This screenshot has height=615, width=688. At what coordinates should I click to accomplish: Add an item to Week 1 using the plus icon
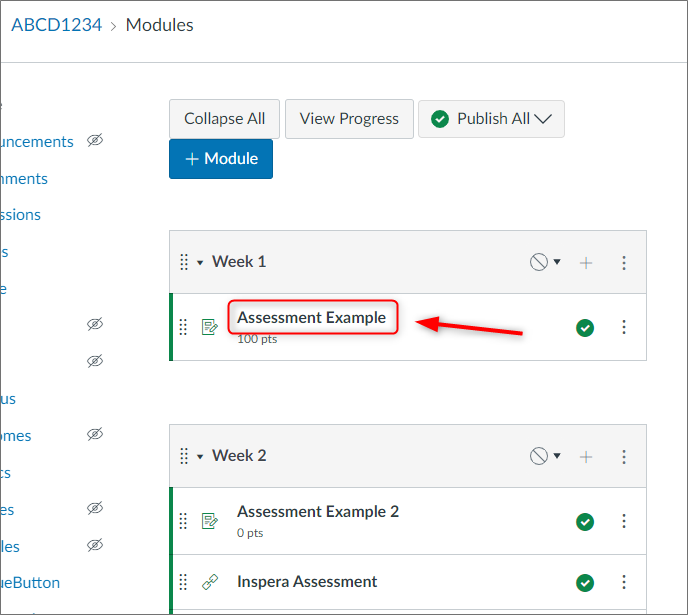[586, 263]
